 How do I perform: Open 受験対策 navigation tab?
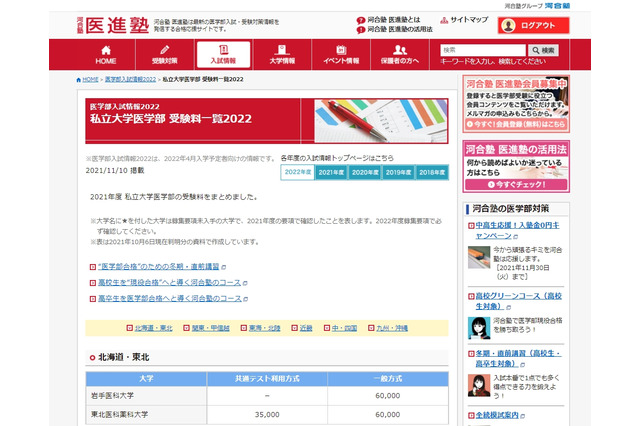164,55
